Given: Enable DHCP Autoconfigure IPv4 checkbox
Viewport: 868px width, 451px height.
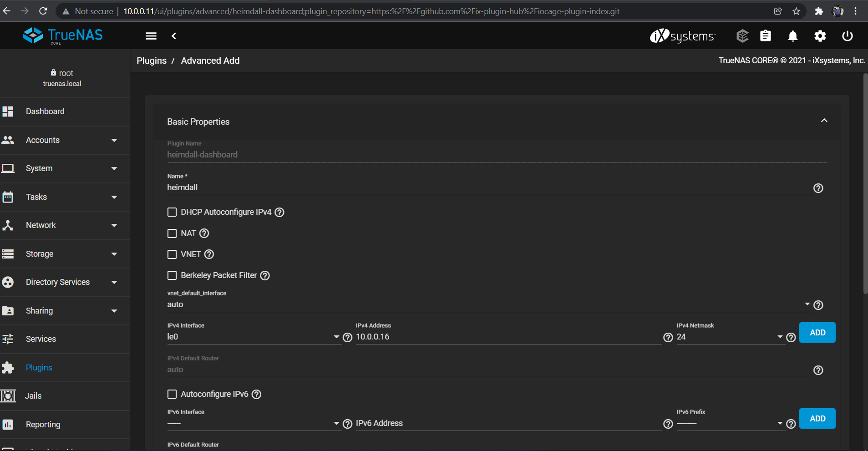Looking at the screenshot, I should [x=172, y=212].
